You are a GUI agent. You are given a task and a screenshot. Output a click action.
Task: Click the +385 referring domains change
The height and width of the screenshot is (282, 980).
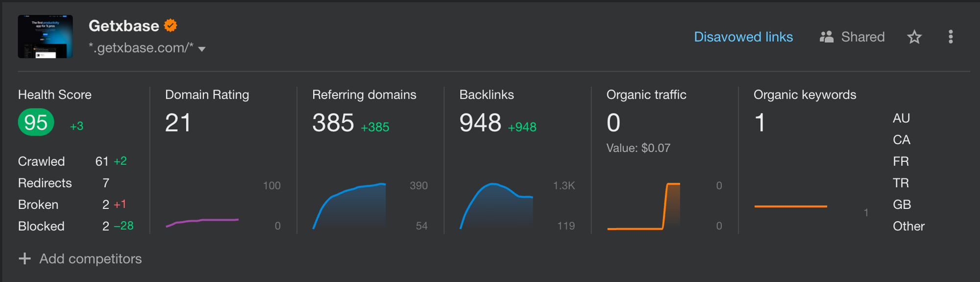[x=375, y=128]
